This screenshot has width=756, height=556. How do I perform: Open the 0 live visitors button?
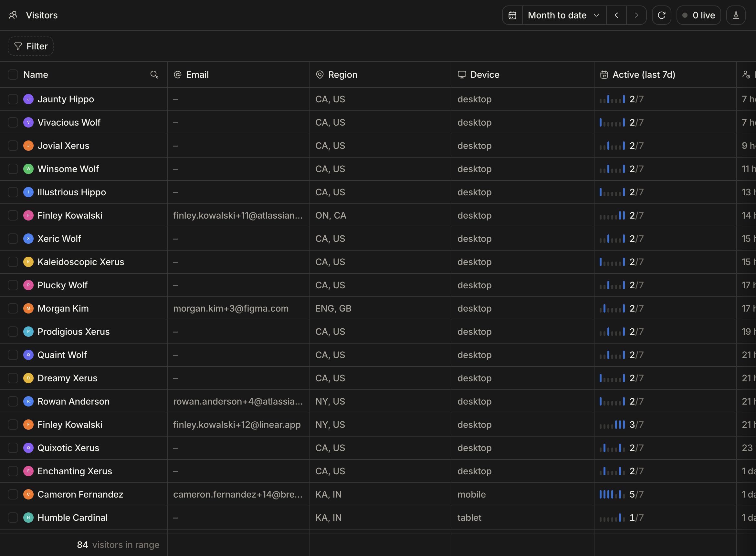[698, 15]
